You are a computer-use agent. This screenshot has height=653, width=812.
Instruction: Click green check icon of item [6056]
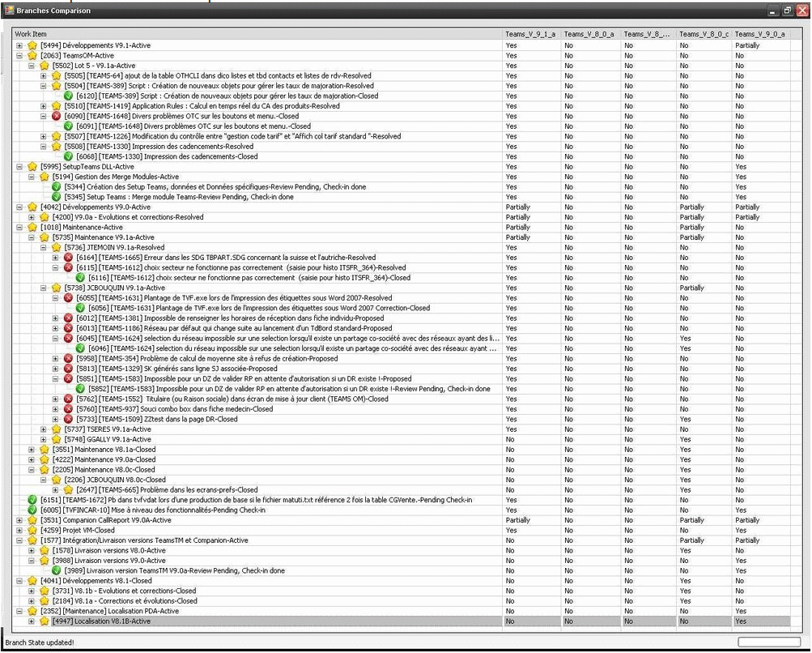pyautogui.click(x=80, y=309)
